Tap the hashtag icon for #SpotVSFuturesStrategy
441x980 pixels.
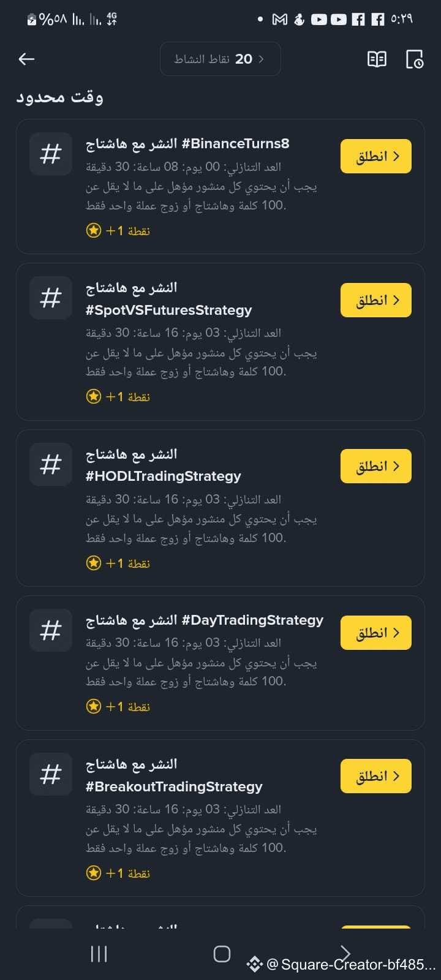pyautogui.click(x=51, y=298)
